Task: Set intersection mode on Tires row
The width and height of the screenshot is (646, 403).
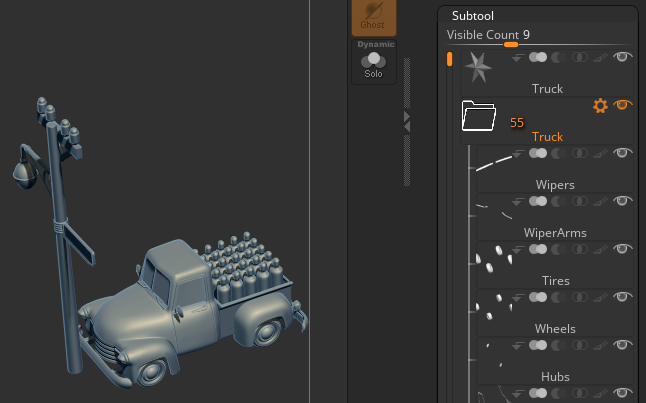Action: 580,249
